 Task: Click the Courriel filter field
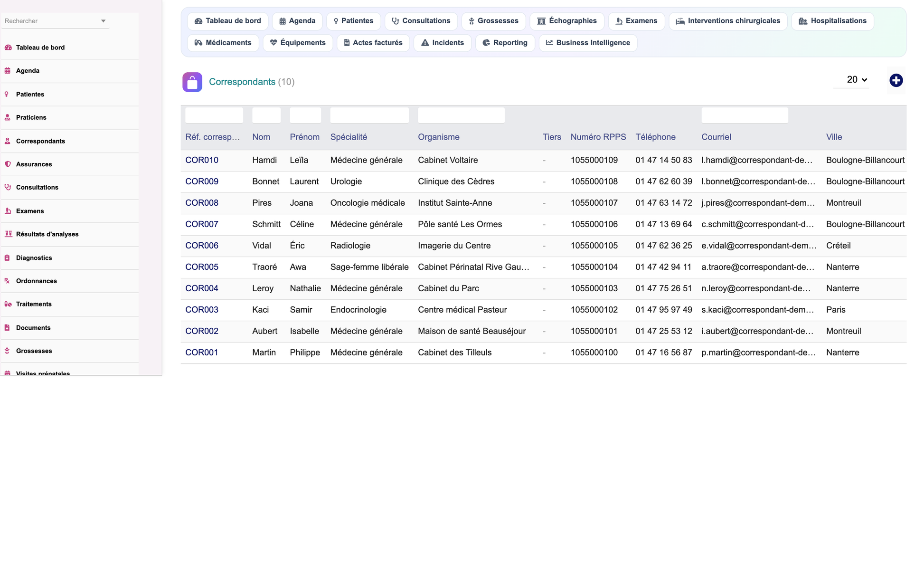coord(745,115)
